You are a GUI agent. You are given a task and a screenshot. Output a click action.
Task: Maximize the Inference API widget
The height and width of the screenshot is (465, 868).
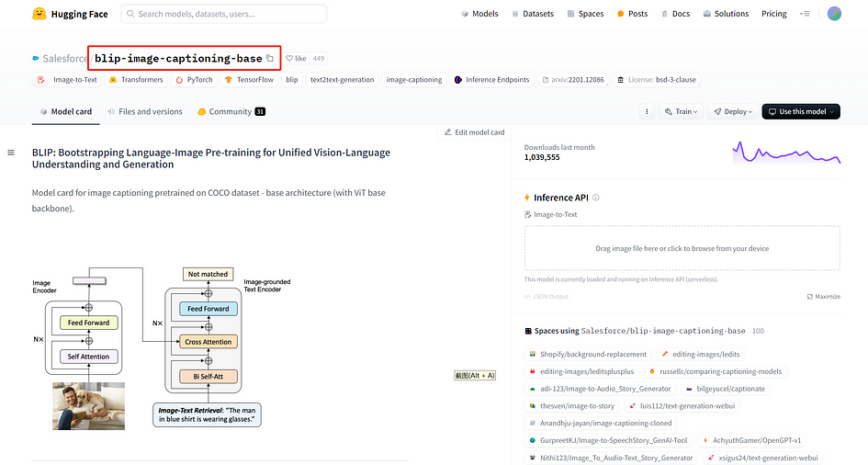pyautogui.click(x=824, y=296)
